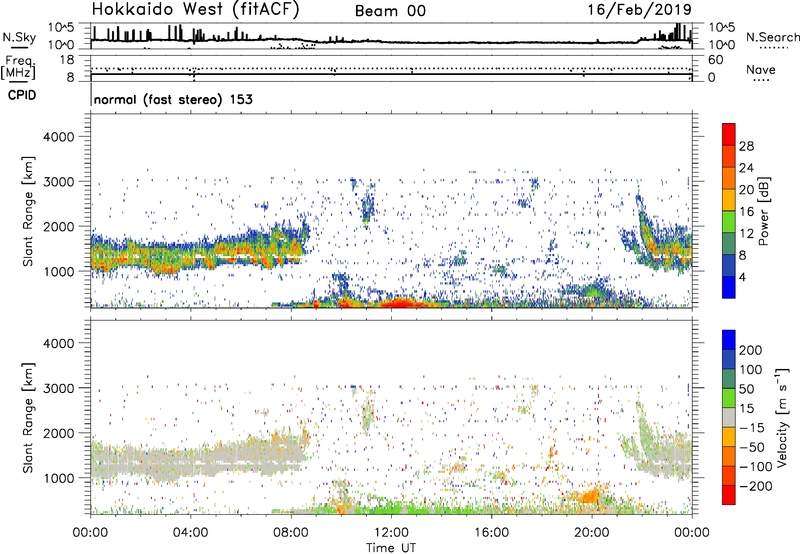Click the light green 12–16 dB Power segment
Image resolution: width=800 pixels, height=554 pixels.
click(729, 222)
